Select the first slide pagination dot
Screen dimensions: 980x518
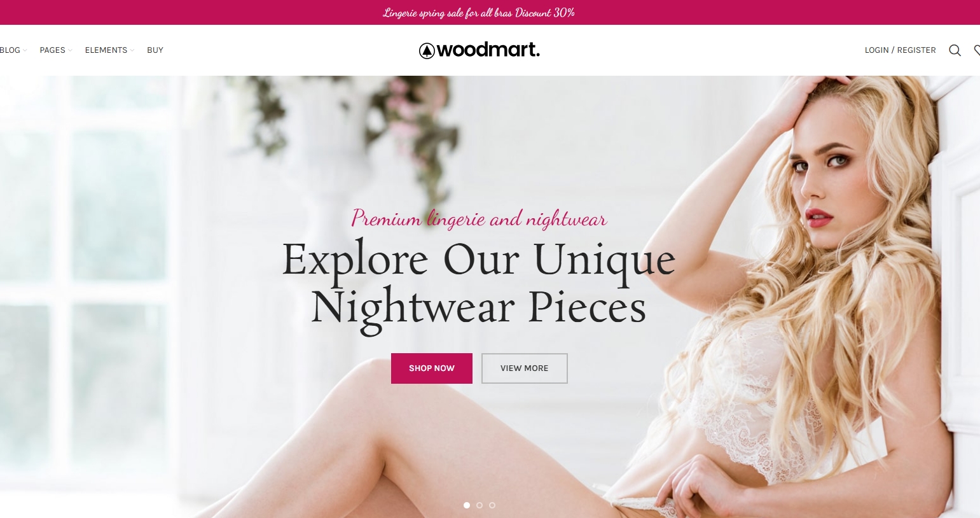coord(467,505)
